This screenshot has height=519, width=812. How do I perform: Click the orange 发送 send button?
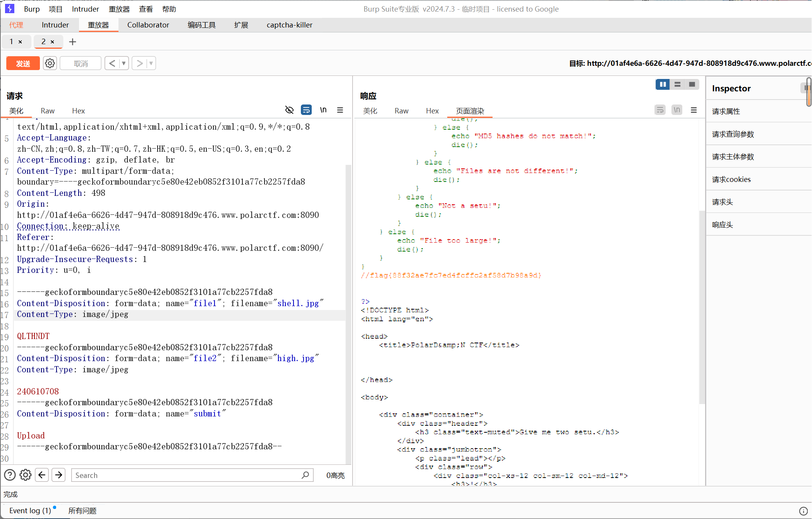(23, 63)
